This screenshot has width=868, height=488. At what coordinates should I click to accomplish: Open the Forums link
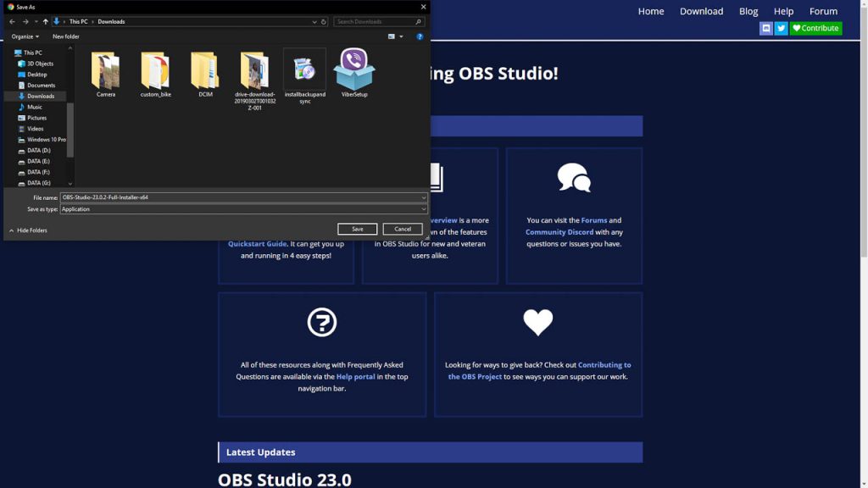594,220
